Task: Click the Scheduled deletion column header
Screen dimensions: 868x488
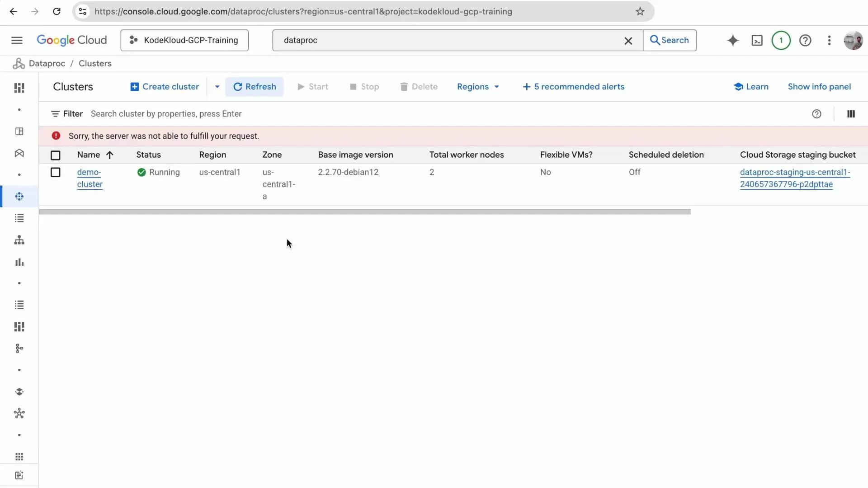Action: click(x=666, y=155)
